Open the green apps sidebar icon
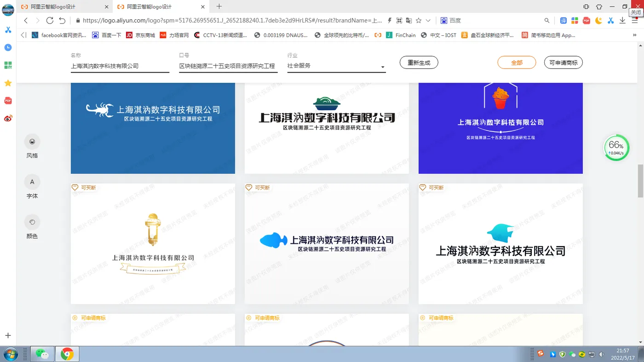 click(x=8, y=65)
